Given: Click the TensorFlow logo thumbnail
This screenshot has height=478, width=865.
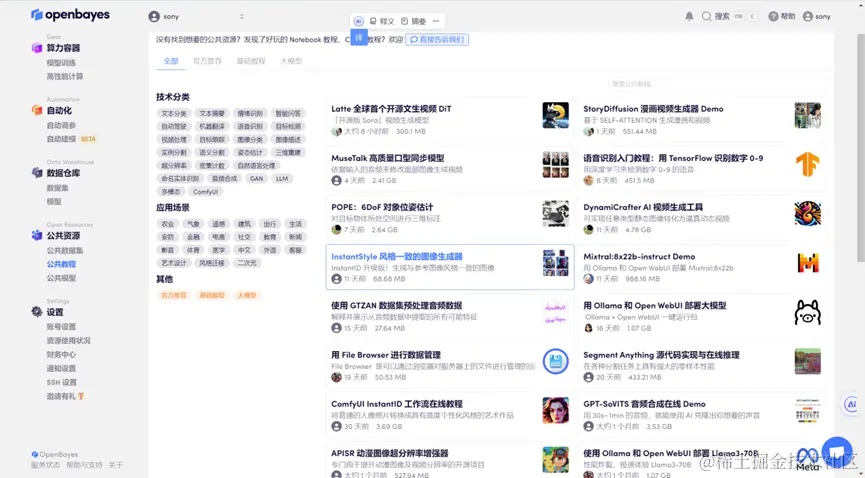Looking at the screenshot, I should coord(808,164).
